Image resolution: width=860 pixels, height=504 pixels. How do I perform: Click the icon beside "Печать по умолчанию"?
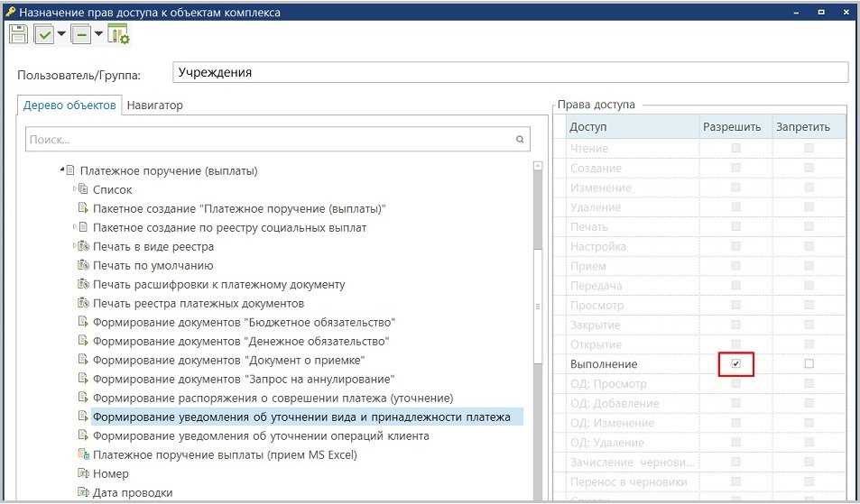(x=83, y=265)
